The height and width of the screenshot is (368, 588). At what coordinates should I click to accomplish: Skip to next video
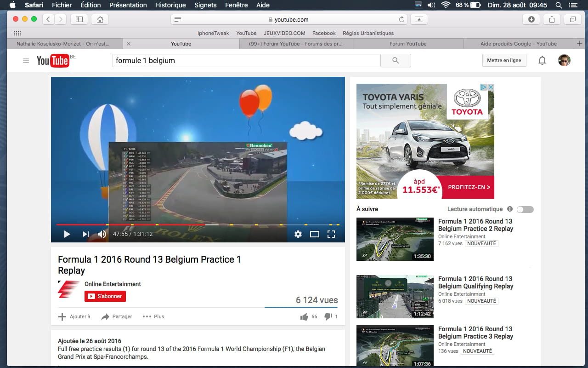[85, 234]
